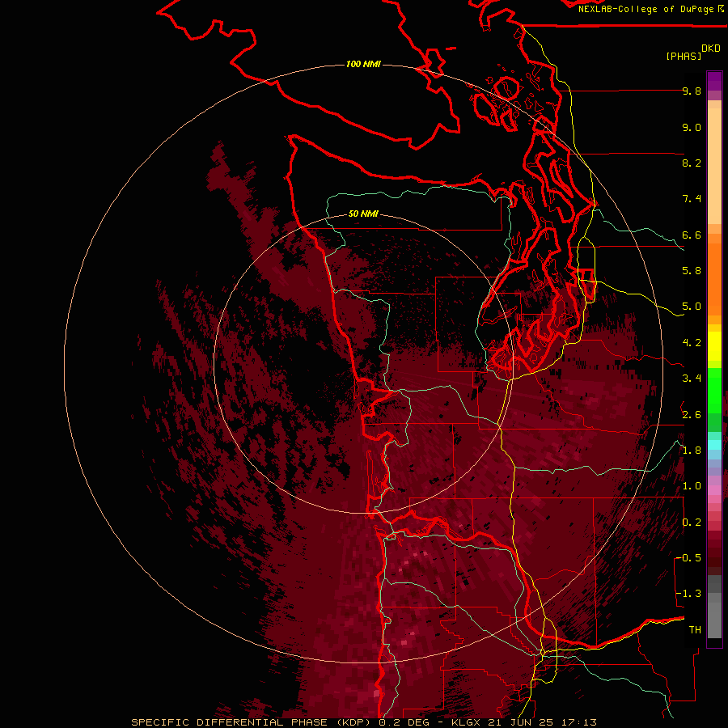728x728 pixels.
Task: Pick the purple segment atop the color bar
Action: tap(714, 81)
